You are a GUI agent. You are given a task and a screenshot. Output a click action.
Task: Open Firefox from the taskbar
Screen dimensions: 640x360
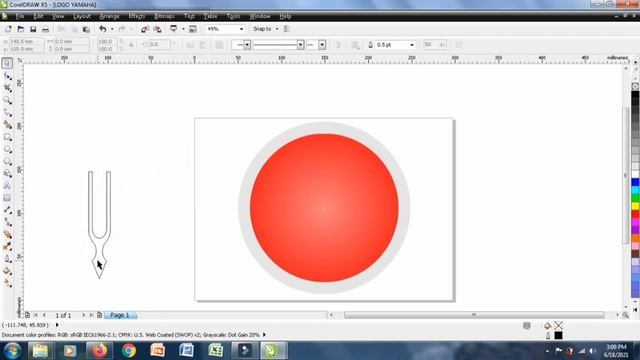coord(99,351)
